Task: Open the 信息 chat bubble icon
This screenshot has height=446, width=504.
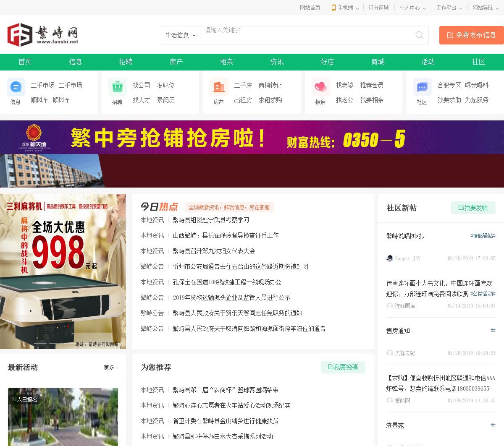Action: 16,87
